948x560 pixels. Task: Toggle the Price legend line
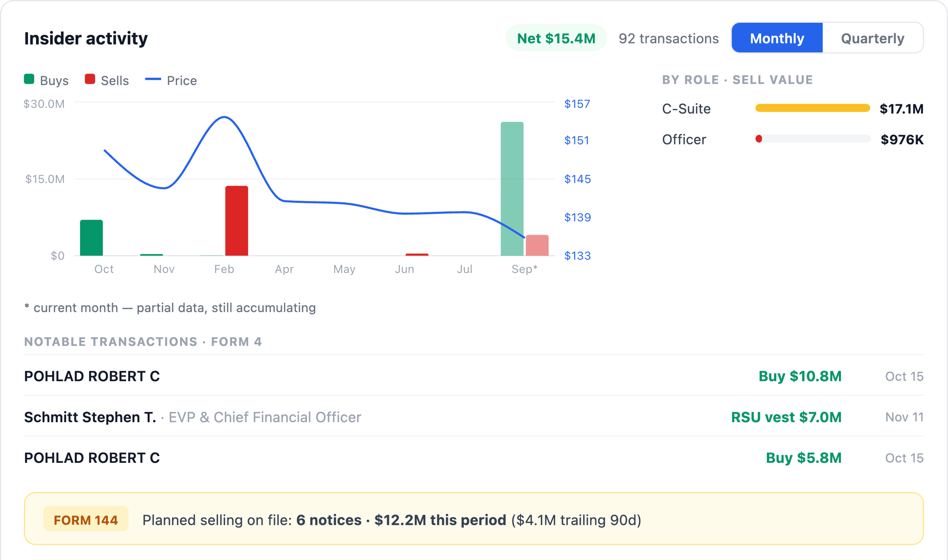coord(153,79)
